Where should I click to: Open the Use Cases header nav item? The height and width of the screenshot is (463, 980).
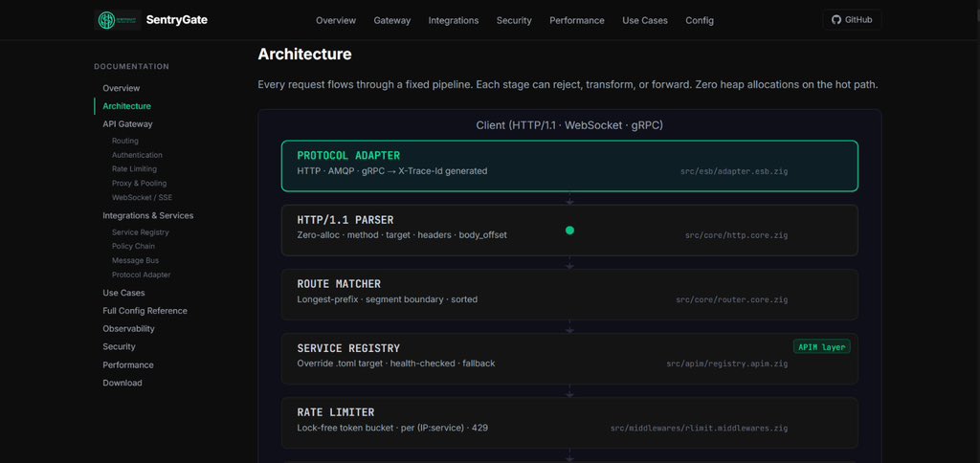point(644,21)
